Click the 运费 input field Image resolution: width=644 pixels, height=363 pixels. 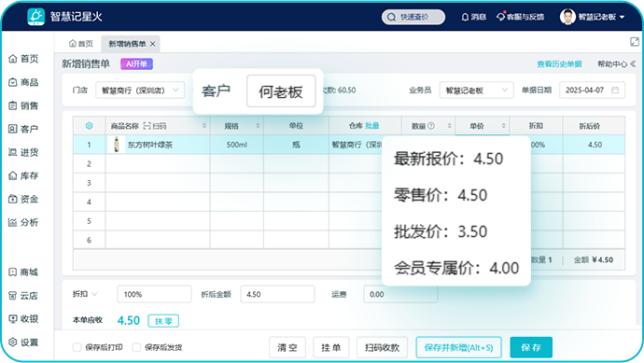click(400, 294)
